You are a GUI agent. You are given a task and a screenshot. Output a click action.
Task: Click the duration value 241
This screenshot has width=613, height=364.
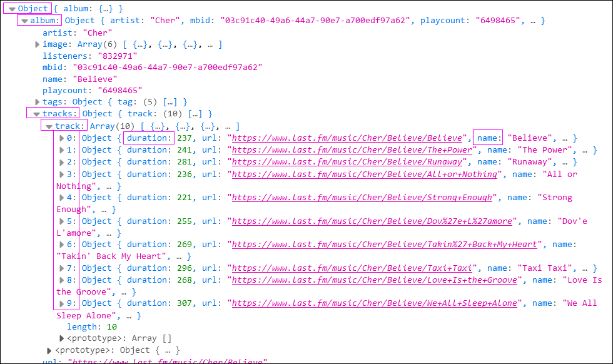[x=185, y=150]
